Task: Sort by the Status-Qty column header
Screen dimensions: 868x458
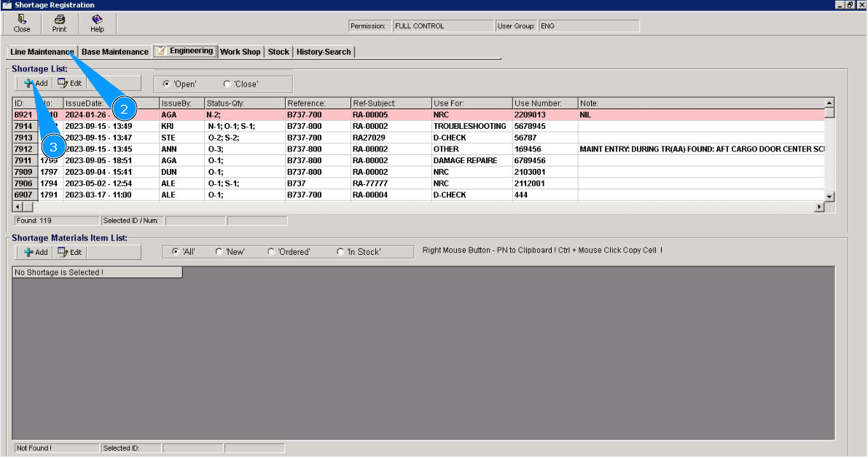Action: click(245, 103)
